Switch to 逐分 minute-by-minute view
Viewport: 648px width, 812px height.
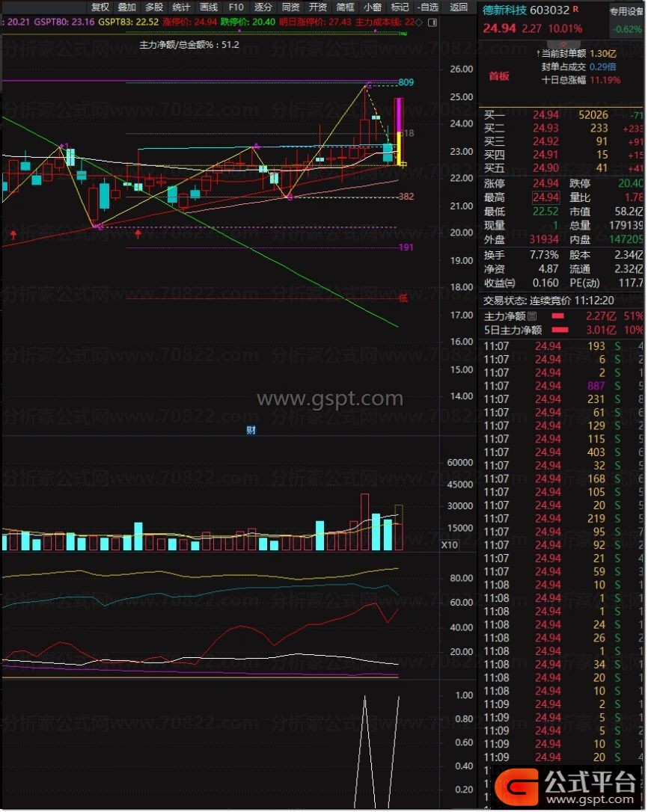tap(263, 7)
